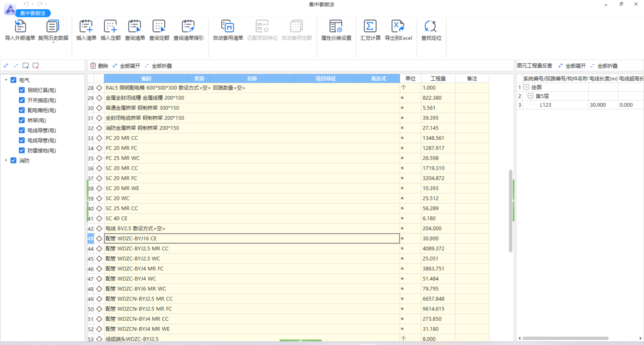
Task: Open 复用历史数据 dropdown arrow
Action: pos(53,43)
